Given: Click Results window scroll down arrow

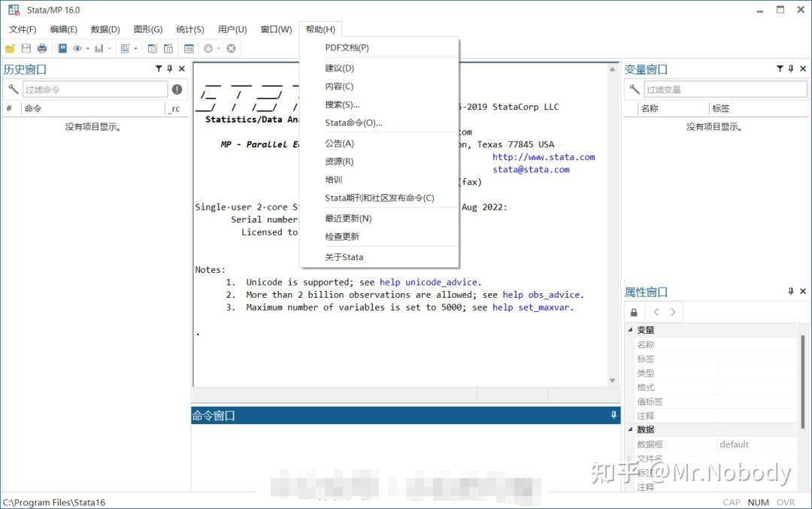Looking at the screenshot, I should tap(612, 380).
